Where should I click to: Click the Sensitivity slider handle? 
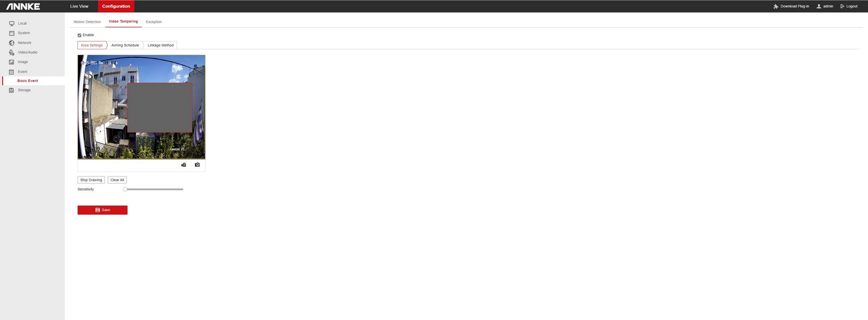click(125, 189)
